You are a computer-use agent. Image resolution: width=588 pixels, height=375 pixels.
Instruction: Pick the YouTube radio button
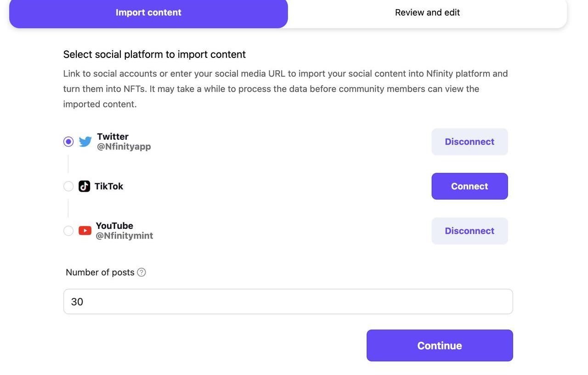pos(68,231)
